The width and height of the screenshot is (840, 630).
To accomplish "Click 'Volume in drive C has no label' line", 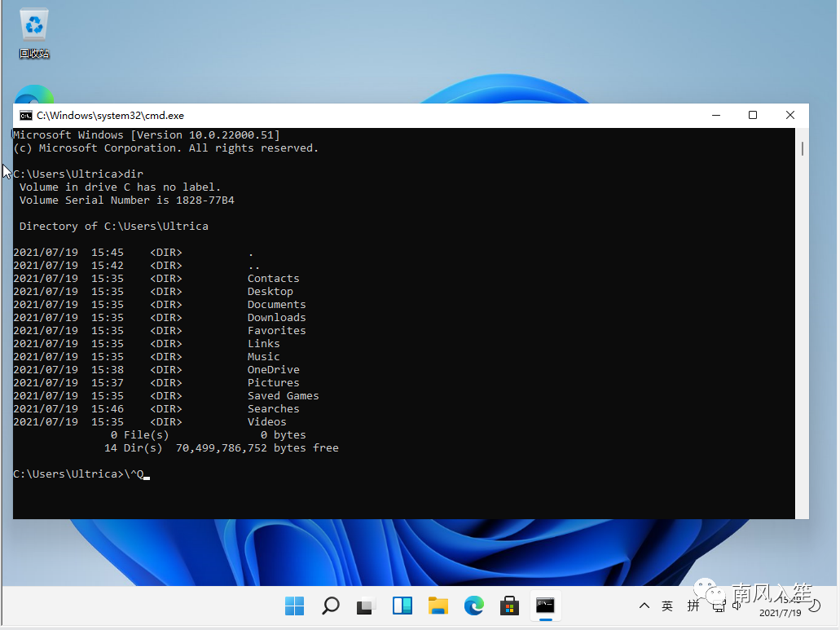I will [120, 187].
